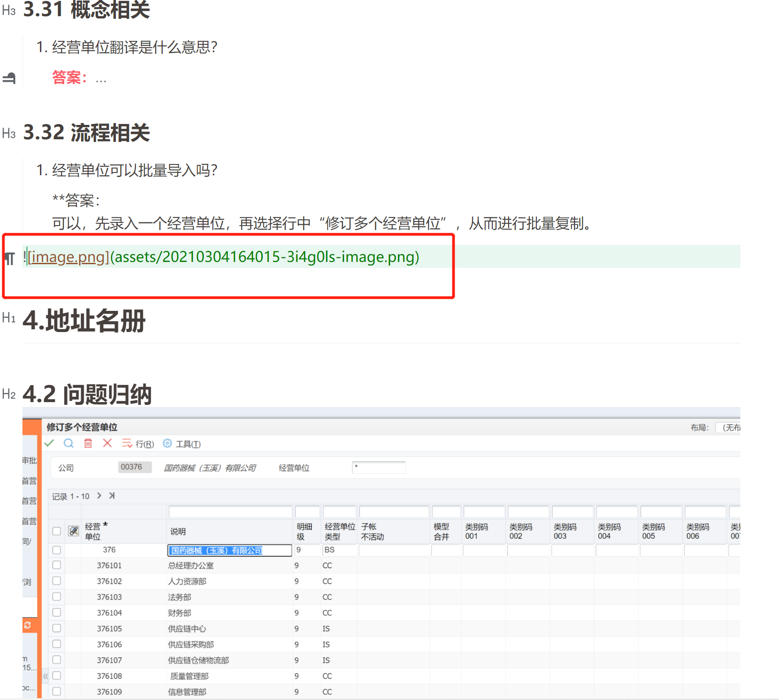Screen dimensions: 779x700
Task: Click the heading text 3.32 流程相关
Action: [86, 133]
